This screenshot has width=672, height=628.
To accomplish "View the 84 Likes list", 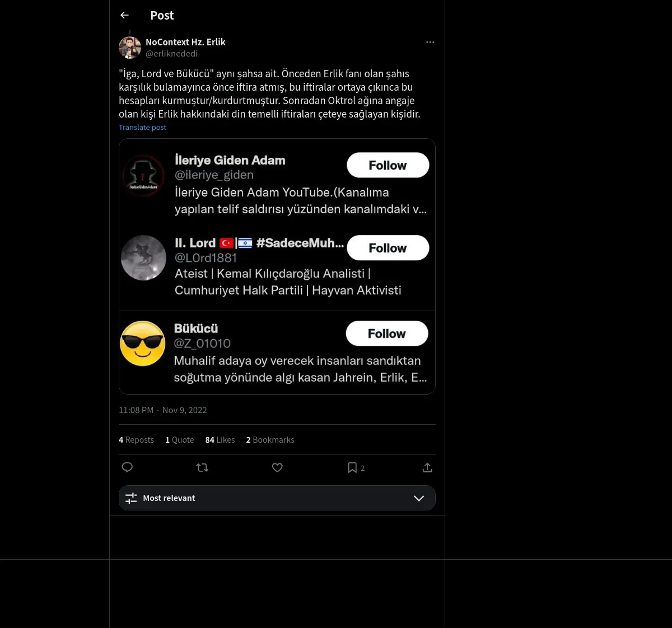I will (220, 440).
